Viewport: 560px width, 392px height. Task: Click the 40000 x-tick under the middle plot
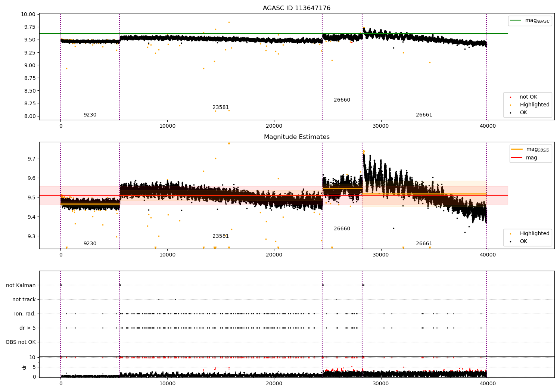pyautogui.click(x=488, y=255)
